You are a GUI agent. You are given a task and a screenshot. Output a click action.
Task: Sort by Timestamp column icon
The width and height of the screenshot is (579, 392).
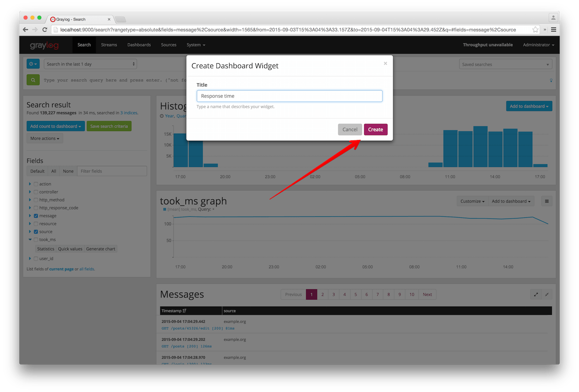click(185, 311)
